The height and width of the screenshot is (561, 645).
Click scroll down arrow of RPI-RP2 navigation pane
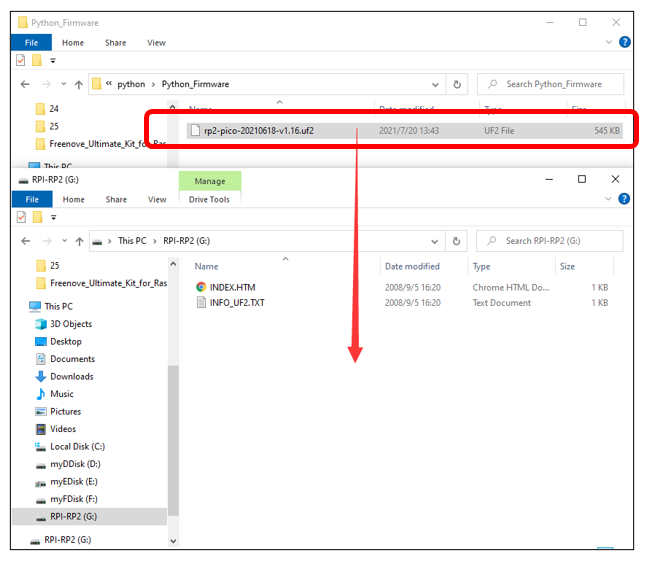[173, 541]
